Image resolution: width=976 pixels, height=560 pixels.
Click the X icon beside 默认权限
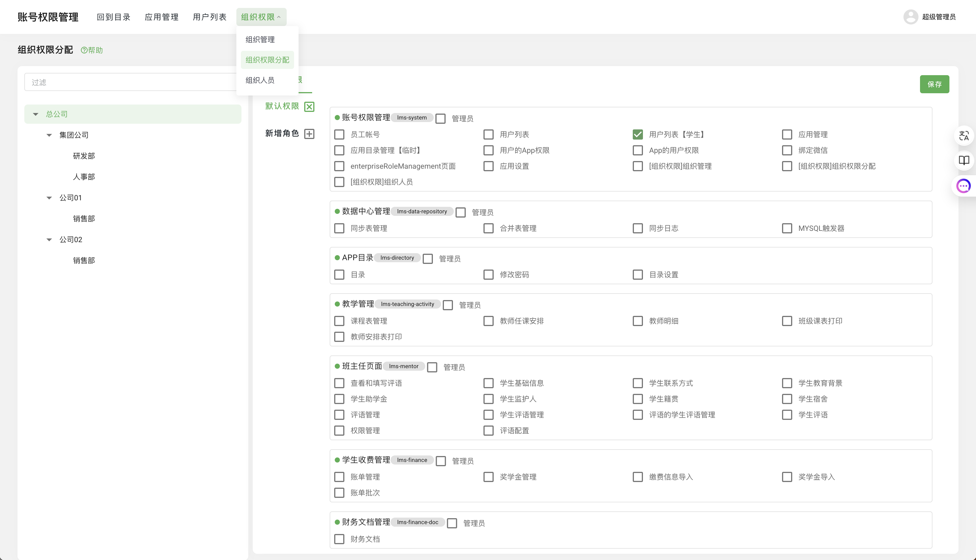(x=309, y=107)
